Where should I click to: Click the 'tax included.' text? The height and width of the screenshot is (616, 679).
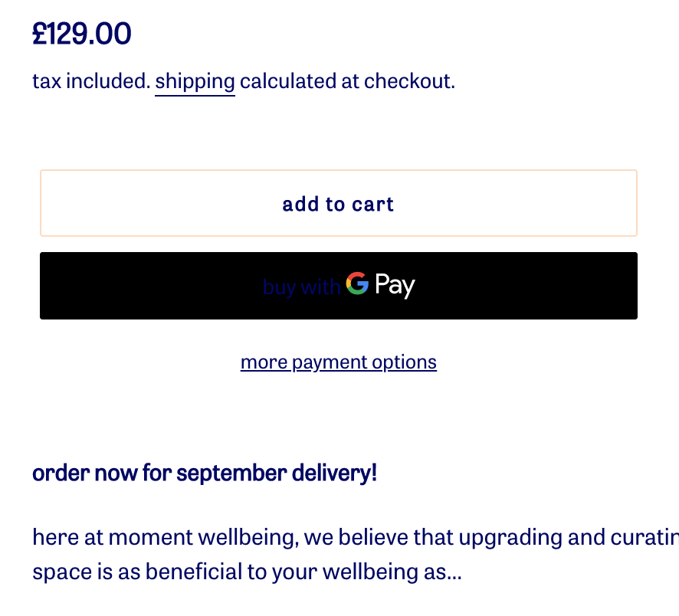click(x=91, y=81)
